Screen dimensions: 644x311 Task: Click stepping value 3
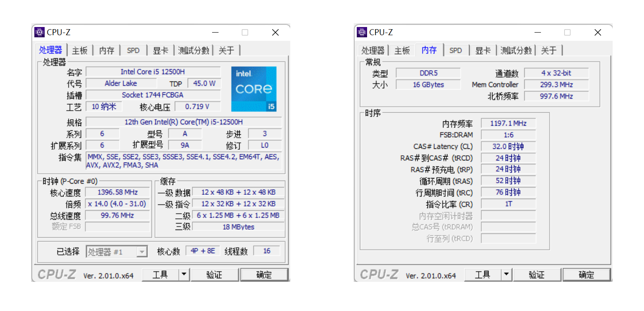click(265, 133)
